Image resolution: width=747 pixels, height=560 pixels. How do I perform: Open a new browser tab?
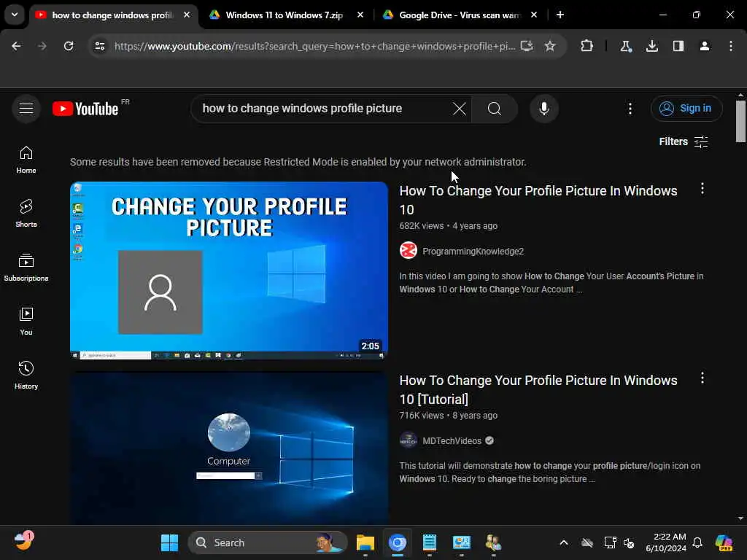(560, 15)
